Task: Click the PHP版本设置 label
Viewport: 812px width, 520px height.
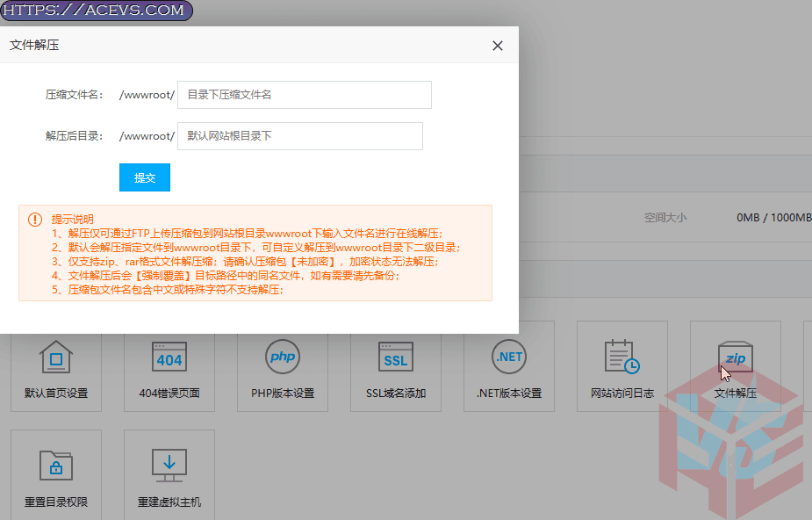Action: (x=283, y=394)
